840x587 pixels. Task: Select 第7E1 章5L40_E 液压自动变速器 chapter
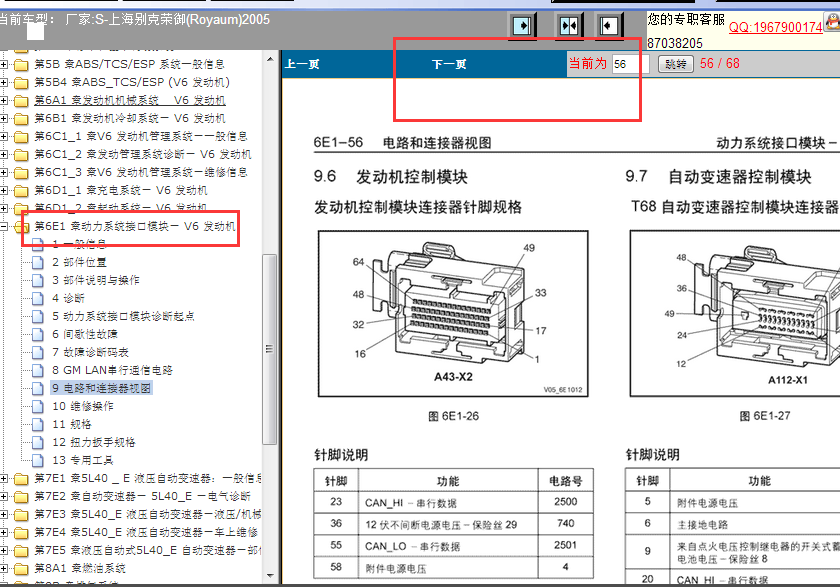point(148,478)
